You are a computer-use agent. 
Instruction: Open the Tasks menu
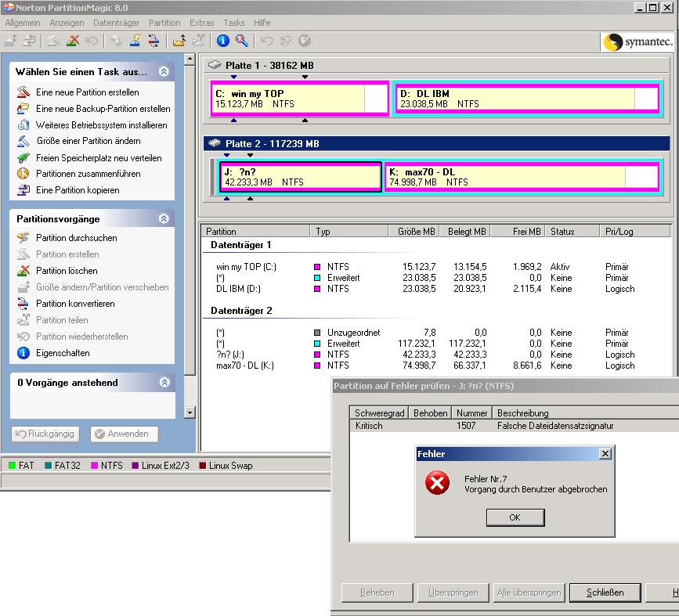coord(234,23)
